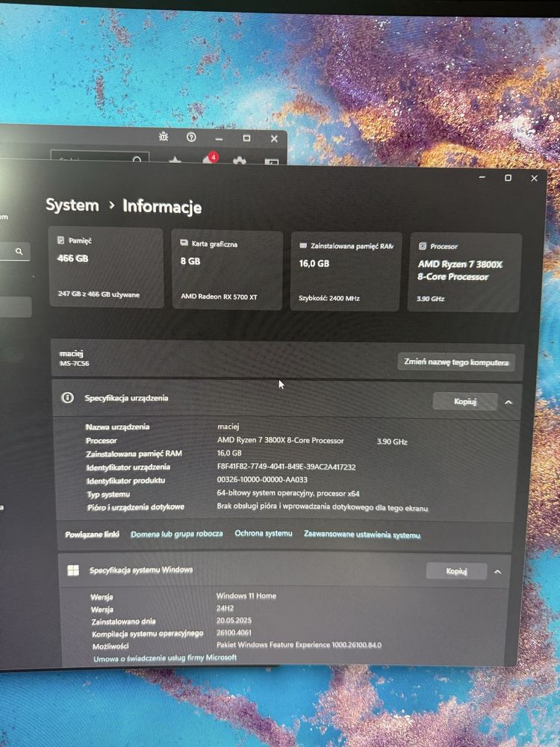Open Zaawansowane ustawienia systemu link

click(x=362, y=535)
